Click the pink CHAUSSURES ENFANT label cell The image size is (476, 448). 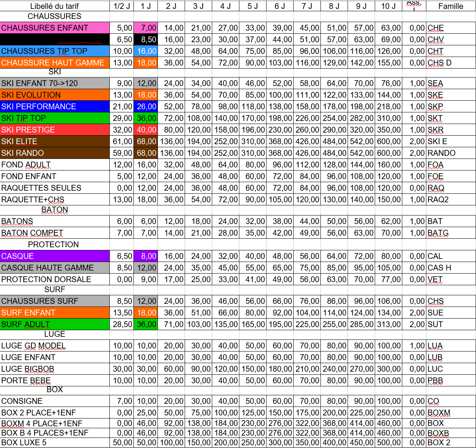pyautogui.click(x=55, y=28)
